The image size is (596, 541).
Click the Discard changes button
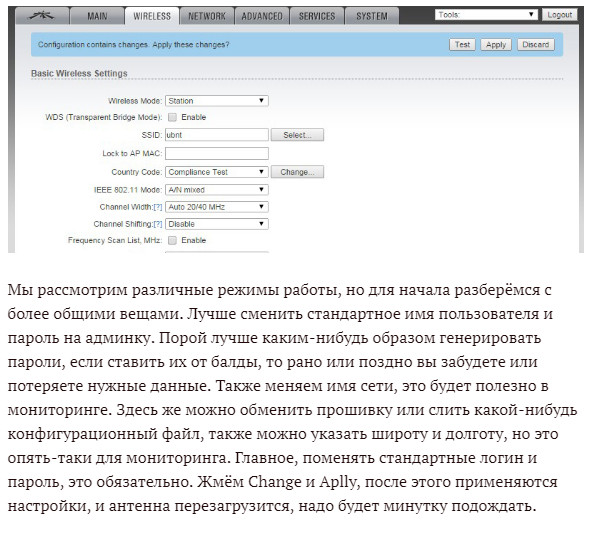tap(536, 44)
